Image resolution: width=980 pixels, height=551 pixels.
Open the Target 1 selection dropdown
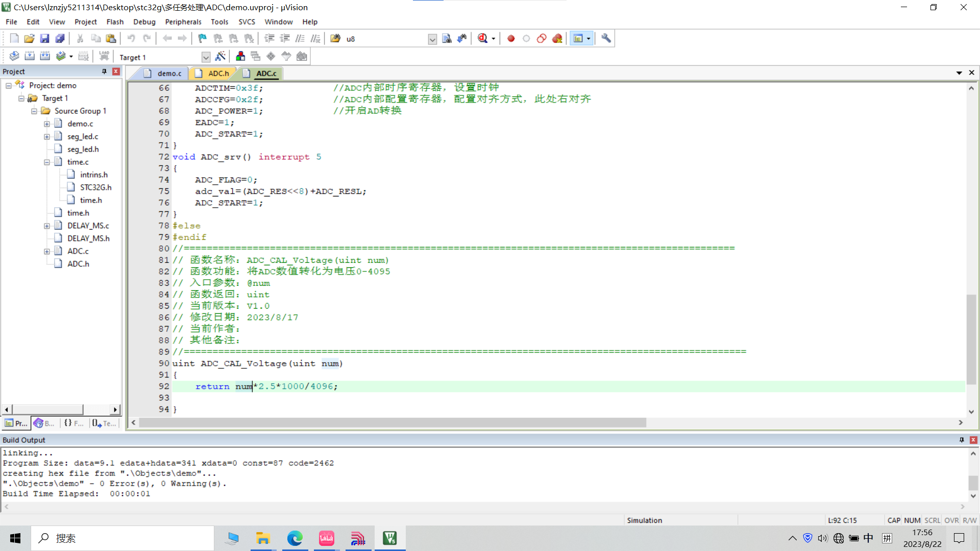coord(206,57)
